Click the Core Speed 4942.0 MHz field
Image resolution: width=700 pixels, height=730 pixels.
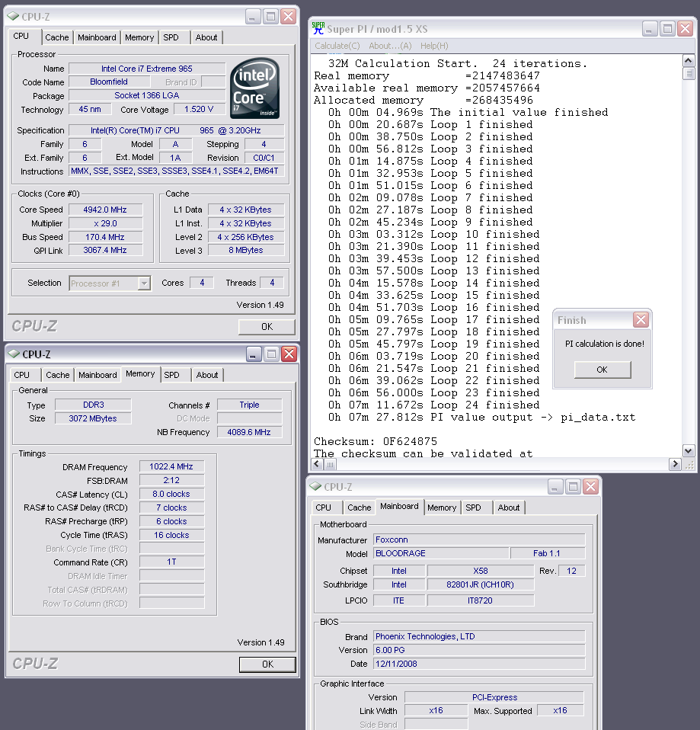105,210
